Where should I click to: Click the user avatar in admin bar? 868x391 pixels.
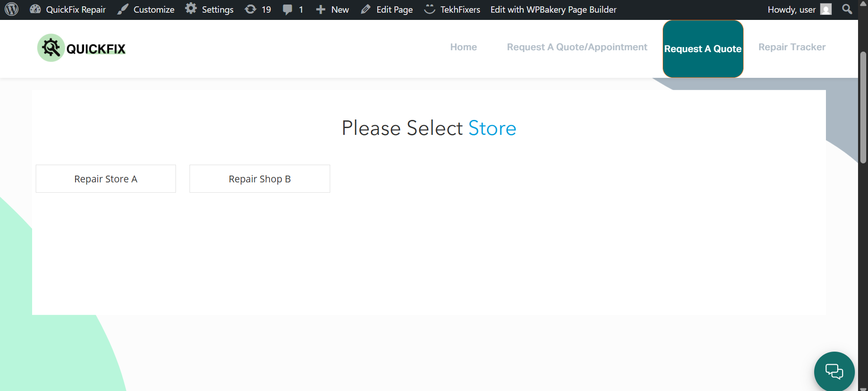click(x=825, y=10)
